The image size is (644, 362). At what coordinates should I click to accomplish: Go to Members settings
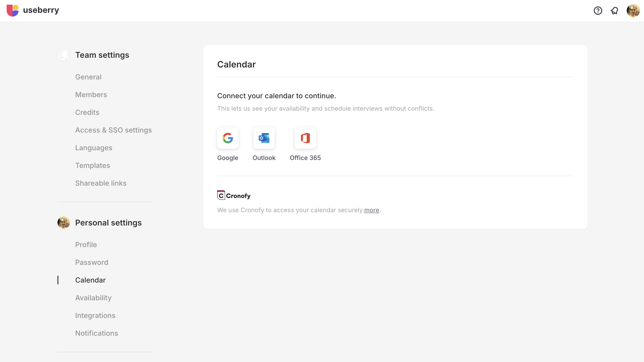click(x=91, y=95)
